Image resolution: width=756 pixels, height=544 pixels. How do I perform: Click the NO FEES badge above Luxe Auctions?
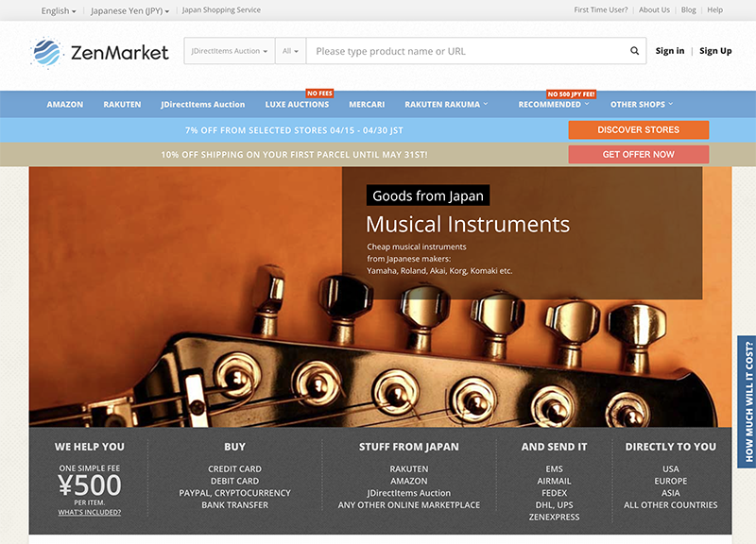(x=319, y=93)
